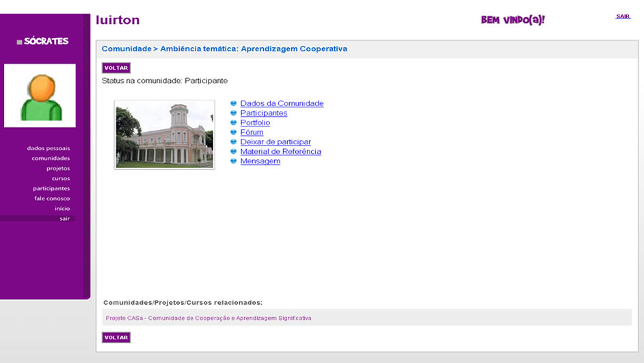Click the SAIR link at top right
Viewport: 644px width, 363px height.
(623, 16)
